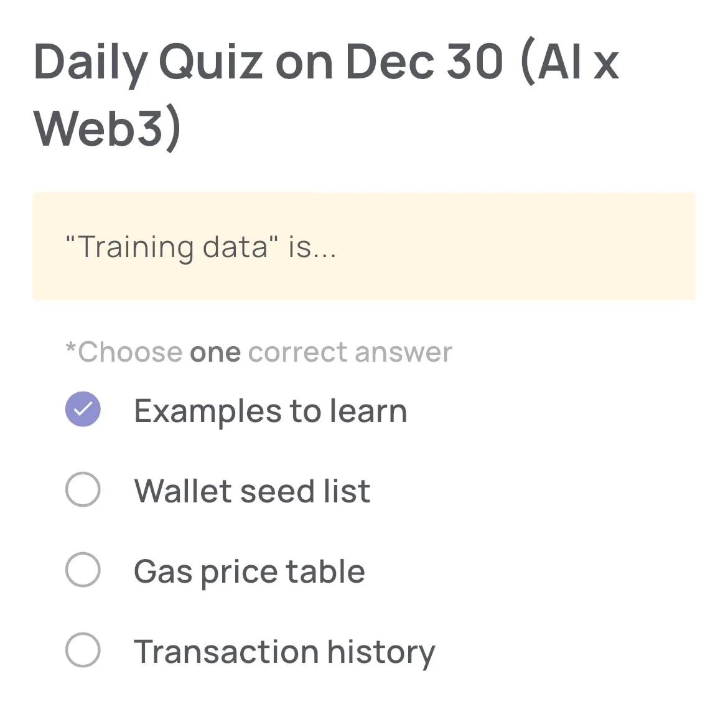This screenshot has width=728, height=719.
Task: Click the 'Transaction history' answer text
Action: (x=284, y=651)
